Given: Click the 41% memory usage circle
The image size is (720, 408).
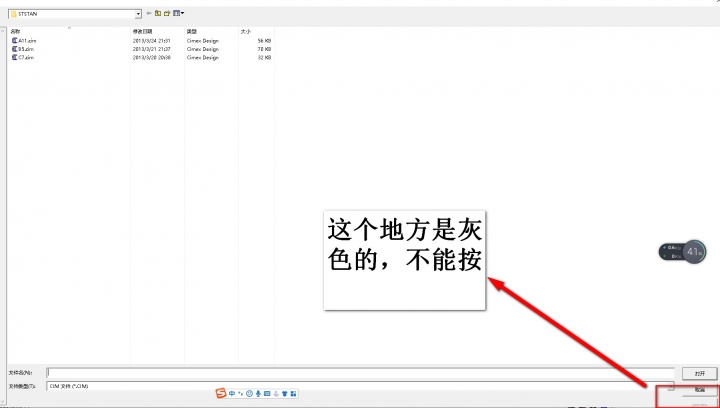Looking at the screenshot, I should click(695, 250).
